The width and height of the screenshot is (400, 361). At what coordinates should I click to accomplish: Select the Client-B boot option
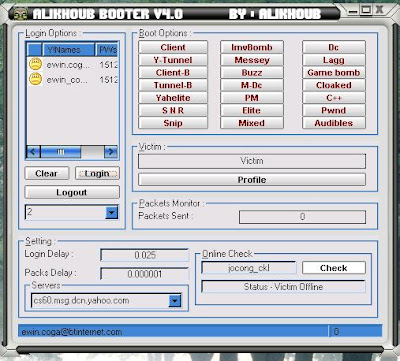coord(173,72)
